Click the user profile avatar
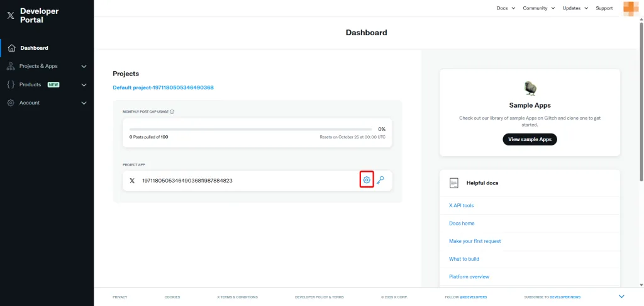The height and width of the screenshot is (306, 644). (631, 8)
